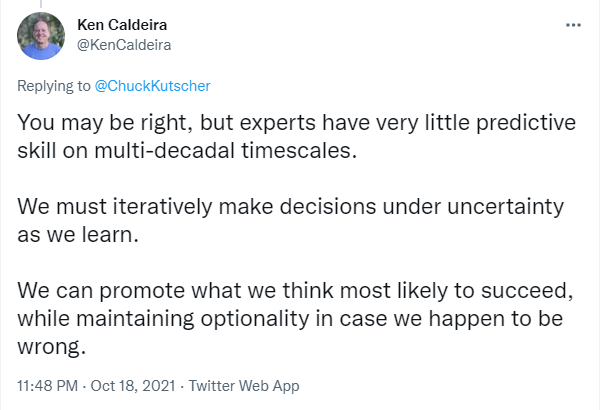Click the 11:48 PM timestamp
The height and width of the screenshot is (410, 608).
[x=47, y=386]
